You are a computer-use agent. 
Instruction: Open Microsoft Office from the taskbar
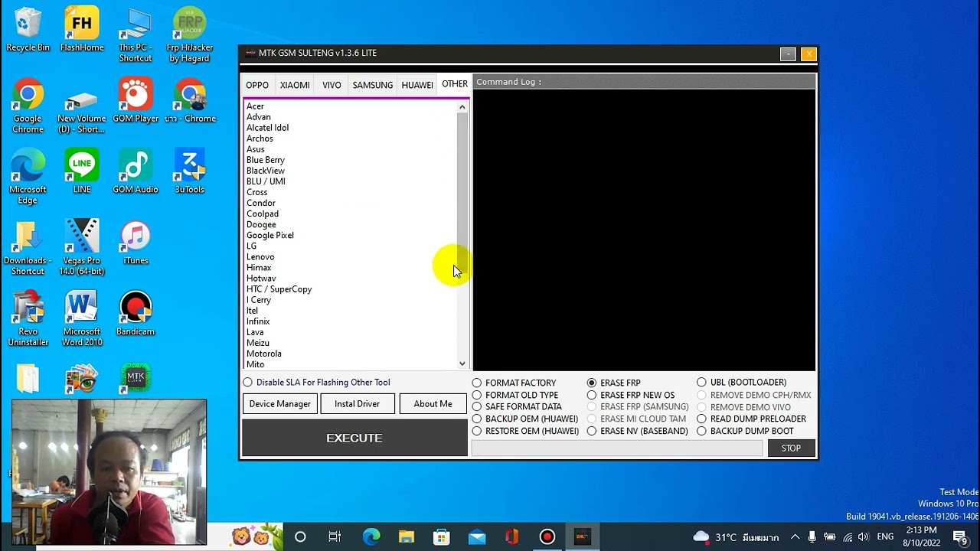tap(511, 536)
